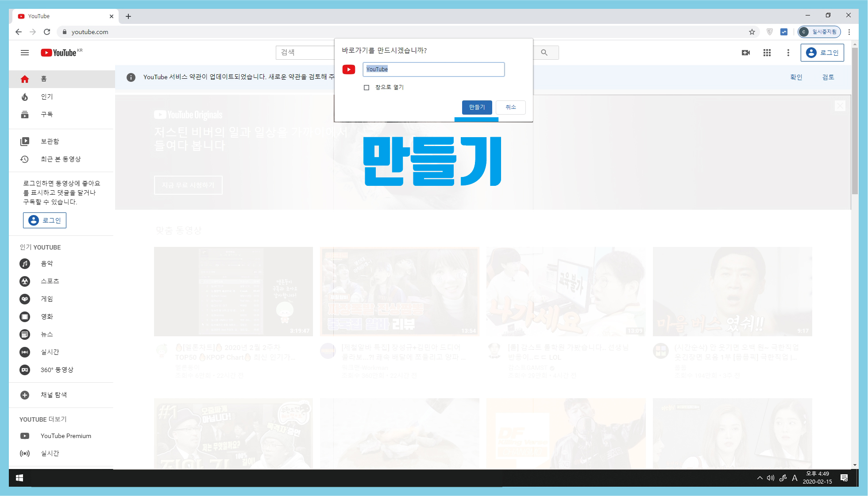
Task: Check the '창으로 열기' checkbox
Action: point(366,88)
